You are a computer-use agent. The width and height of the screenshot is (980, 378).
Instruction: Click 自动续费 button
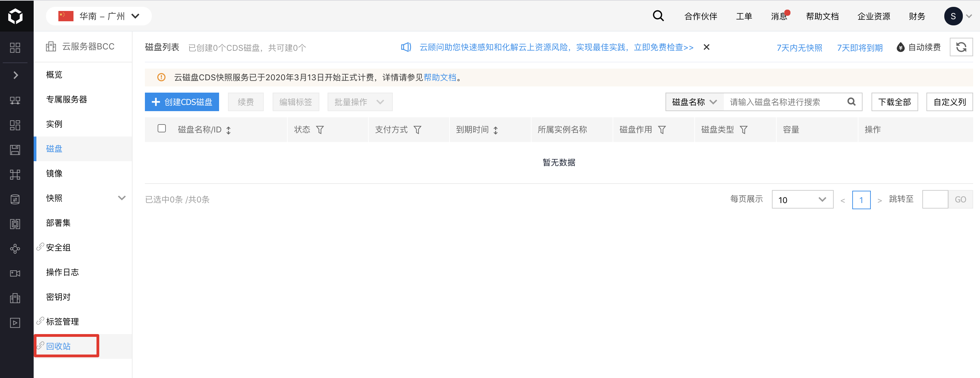click(919, 47)
